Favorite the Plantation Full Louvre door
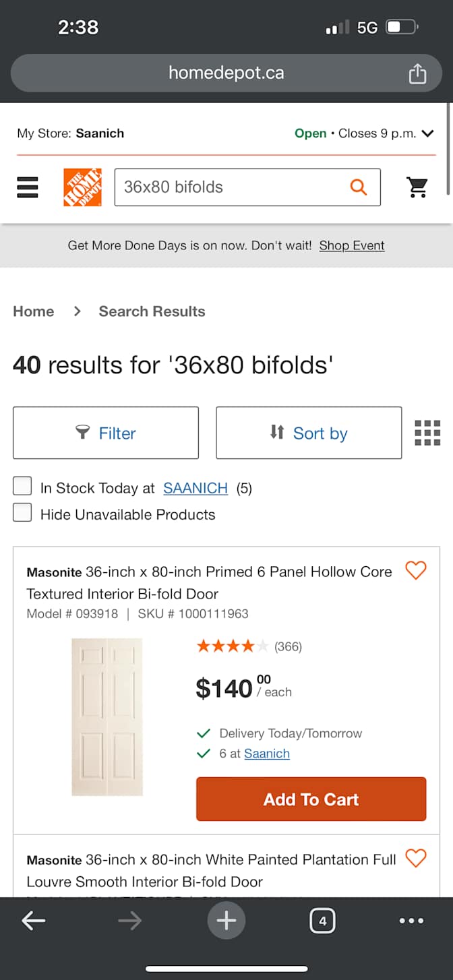Viewport: 453px width, 980px height. (x=416, y=858)
